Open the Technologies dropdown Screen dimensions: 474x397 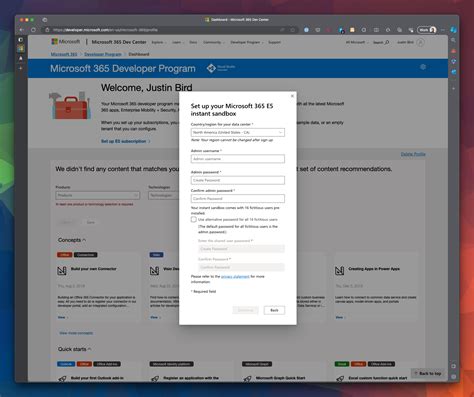pyautogui.click(x=163, y=195)
